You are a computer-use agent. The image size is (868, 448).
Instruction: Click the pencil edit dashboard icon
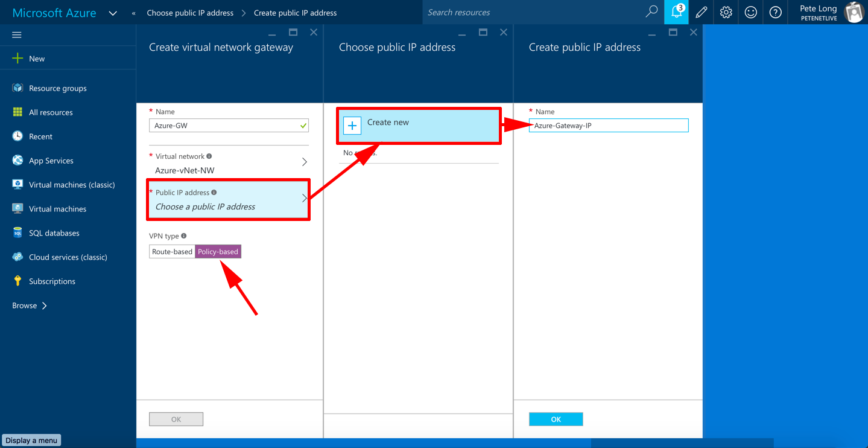click(702, 12)
